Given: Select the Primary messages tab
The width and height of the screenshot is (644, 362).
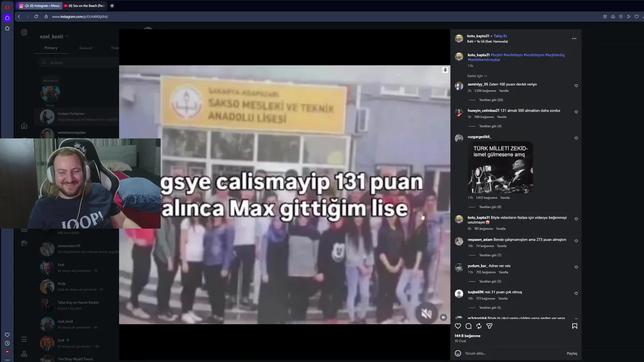Looking at the screenshot, I should coord(51,48).
